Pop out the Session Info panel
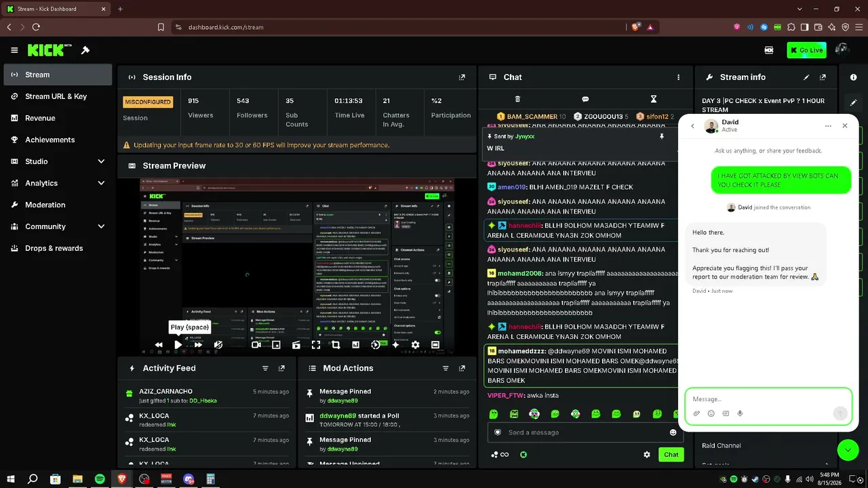Image resolution: width=868 pixels, height=488 pixels. (x=462, y=77)
